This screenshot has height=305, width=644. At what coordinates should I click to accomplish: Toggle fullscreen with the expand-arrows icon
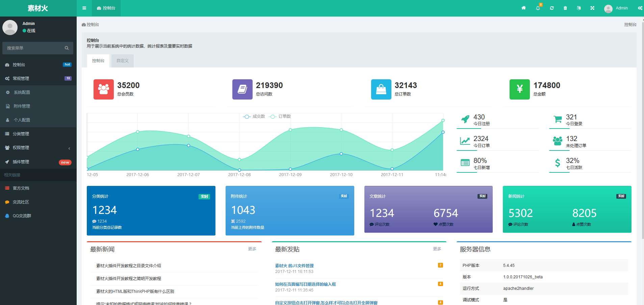tap(592, 8)
